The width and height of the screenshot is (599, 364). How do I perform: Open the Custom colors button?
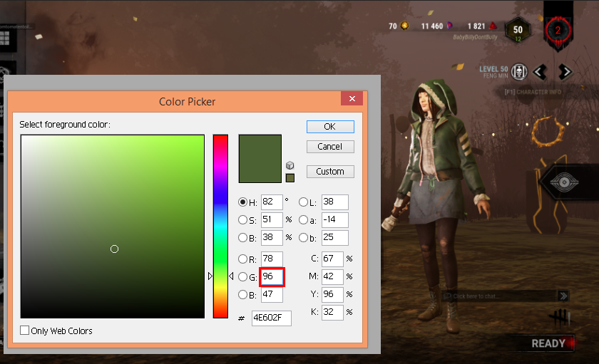coord(330,172)
